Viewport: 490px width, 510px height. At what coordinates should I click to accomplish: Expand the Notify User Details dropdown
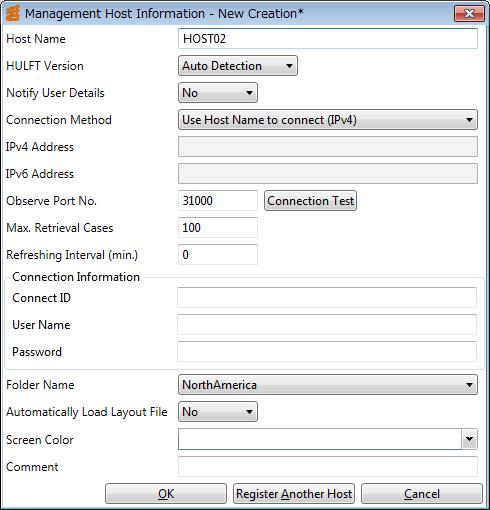coord(218,93)
